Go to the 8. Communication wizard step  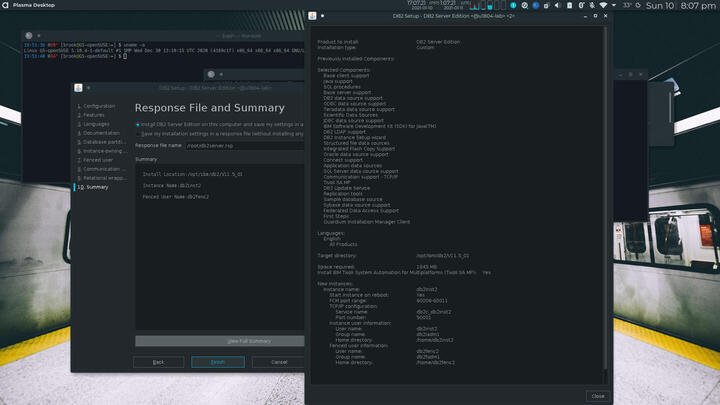101,169
